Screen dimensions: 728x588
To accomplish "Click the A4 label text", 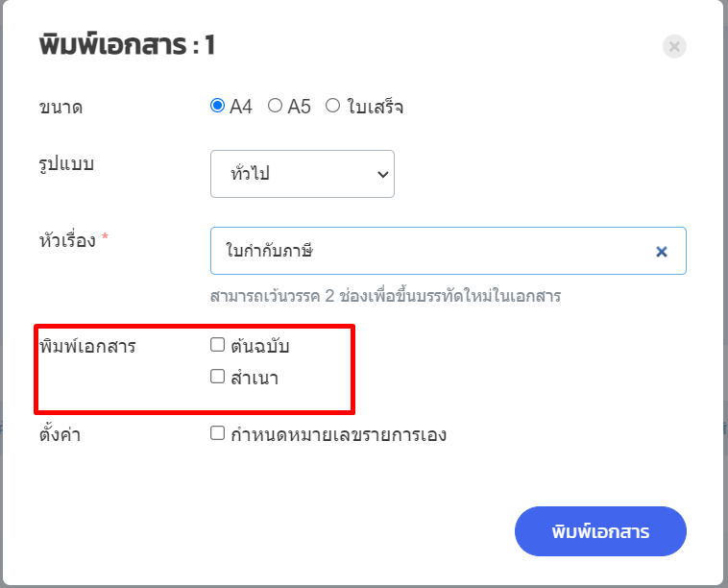I will (x=241, y=107).
